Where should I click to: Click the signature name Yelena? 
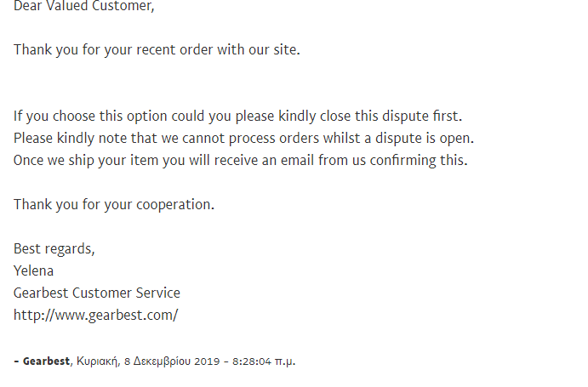tap(33, 270)
